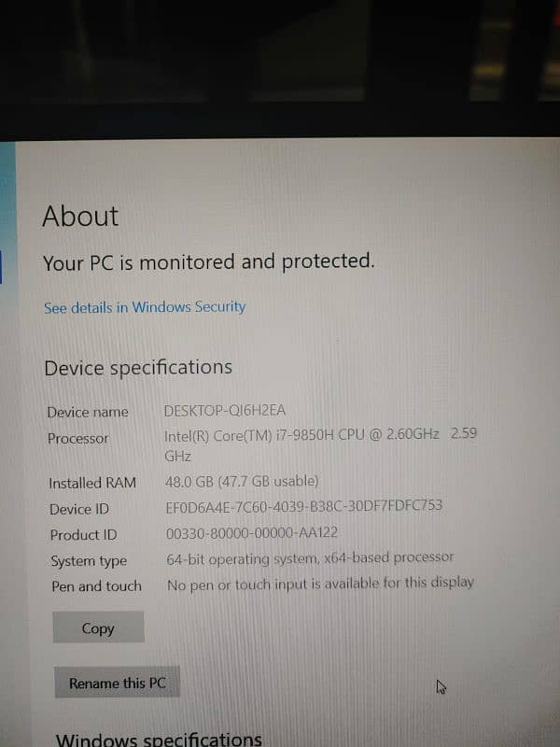Click the Rename this PC button
The image size is (560, 747).
118,683
